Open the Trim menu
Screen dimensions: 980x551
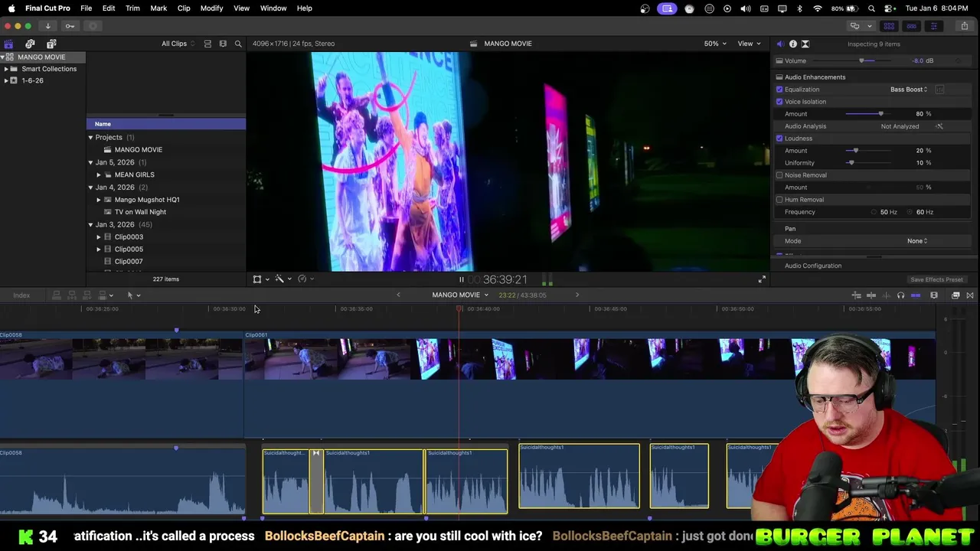132,8
